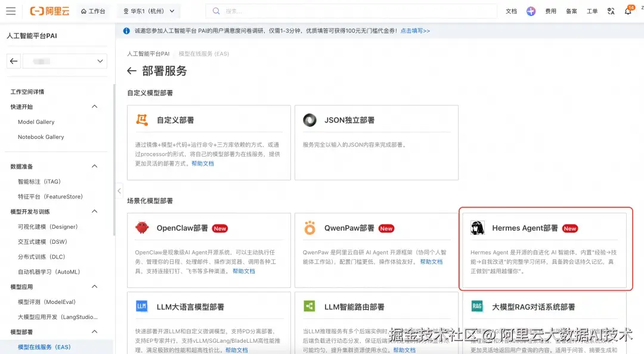Collapse the sidebar with the handle
This screenshot has width=644, height=354.
tap(119, 191)
